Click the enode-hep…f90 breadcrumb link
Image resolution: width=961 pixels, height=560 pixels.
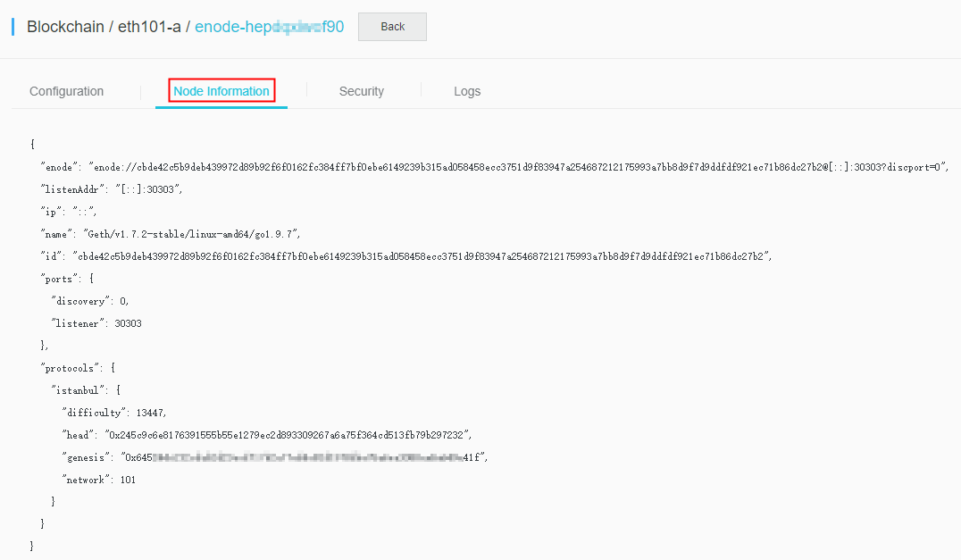tap(269, 27)
